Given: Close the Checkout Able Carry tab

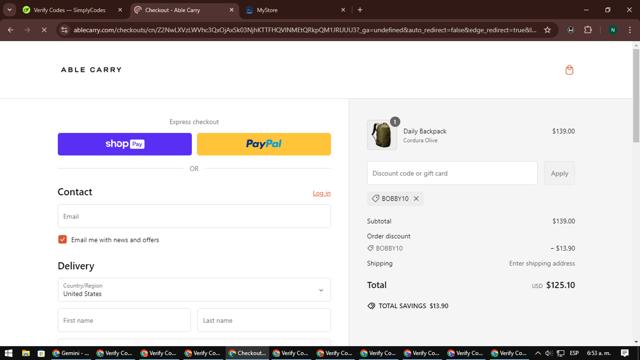Looking at the screenshot, I should (231, 10).
